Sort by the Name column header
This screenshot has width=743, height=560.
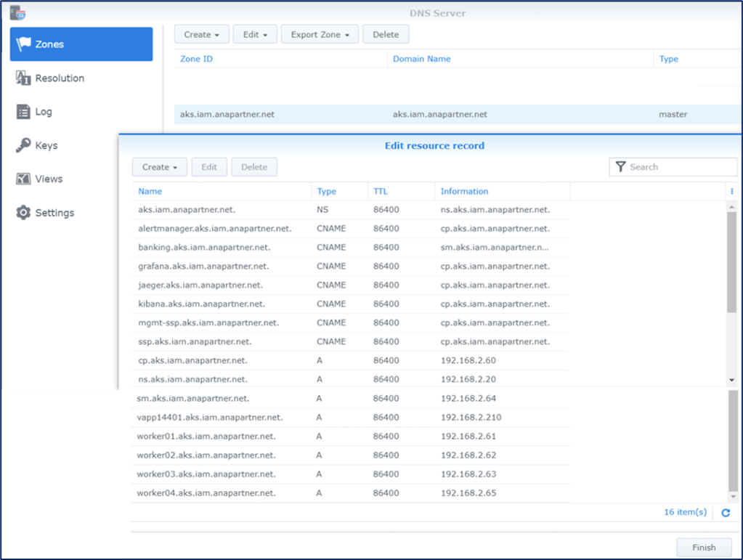click(x=150, y=192)
